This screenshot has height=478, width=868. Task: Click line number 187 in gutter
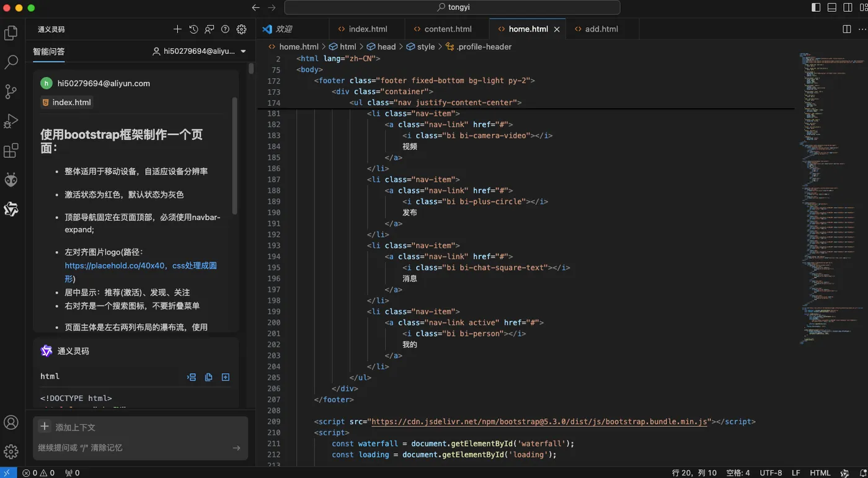pyautogui.click(x=273, y=179)
